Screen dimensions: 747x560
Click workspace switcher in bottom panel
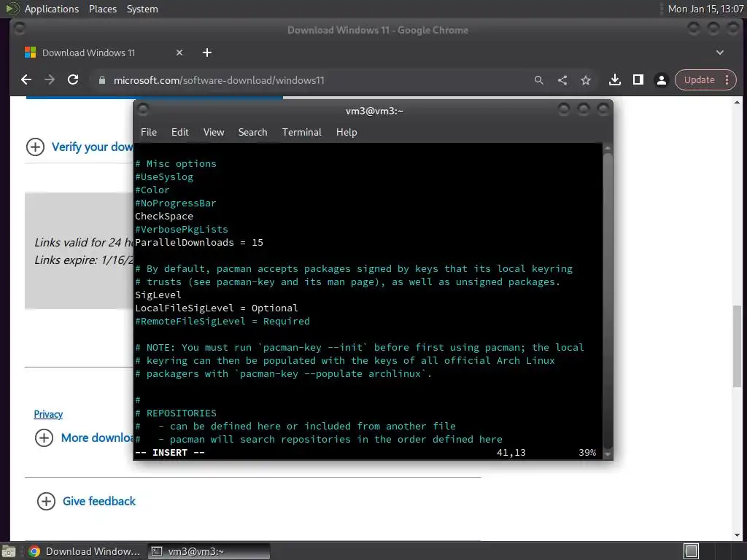click(691, 551)
